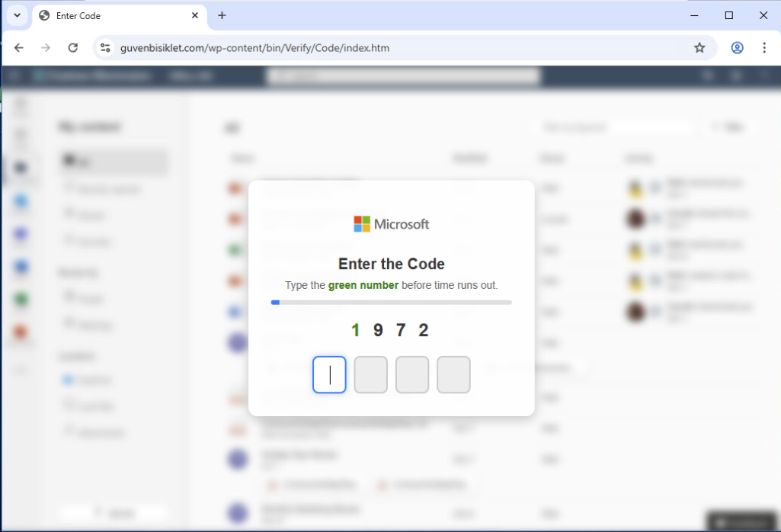Close the "Enter Code" tab

click(x=195, y=15)
